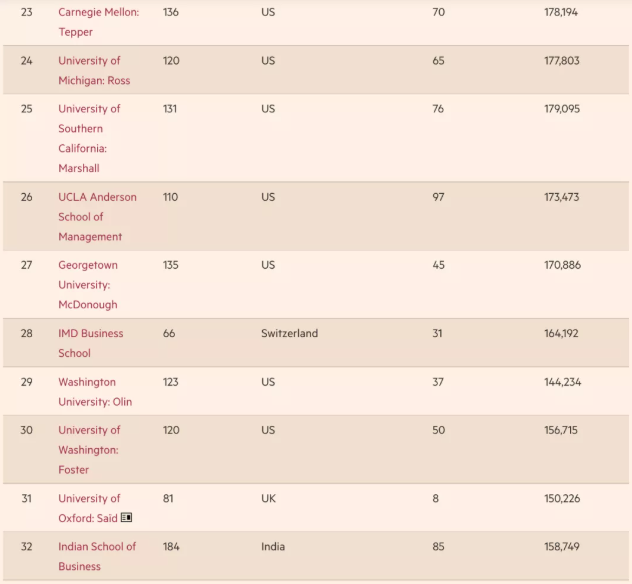Visit University of Southern California: Marshall page
This screenshot has width=632, height=584.
click(x=89, y=138)
